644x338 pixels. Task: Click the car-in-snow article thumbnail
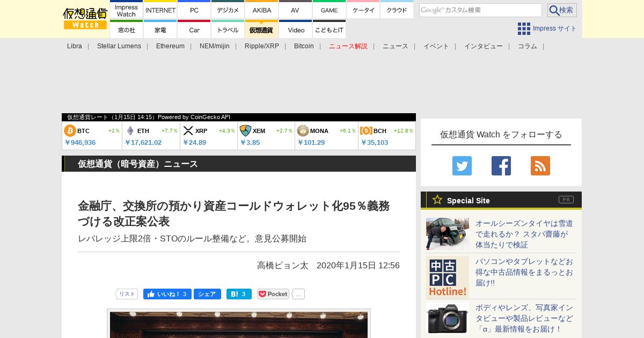[x=448, y=234]
